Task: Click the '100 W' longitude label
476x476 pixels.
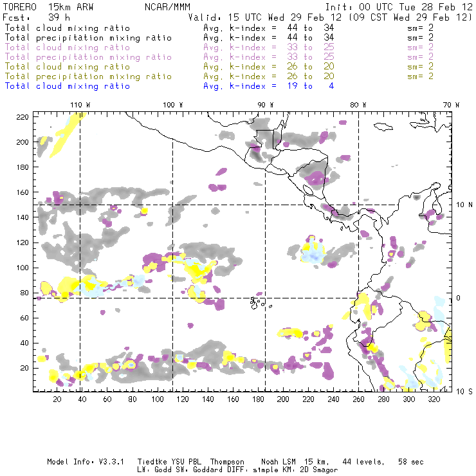Action: (x=173, y=105)
